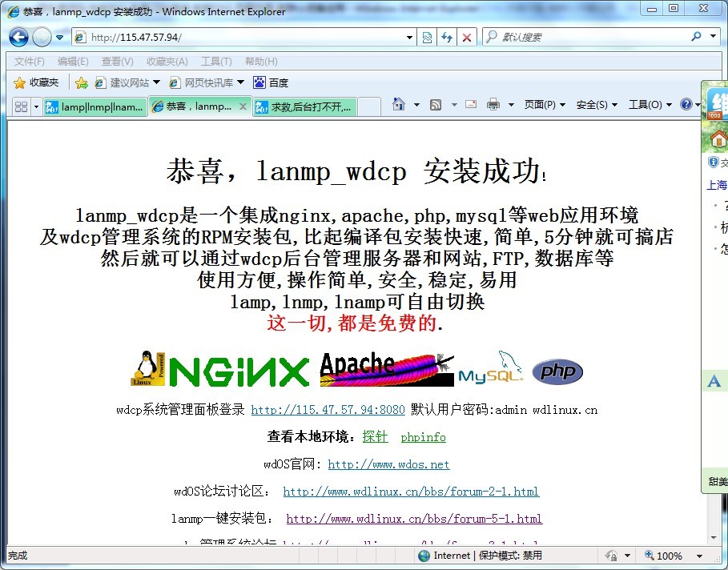Refresh the page with the refresh icon
Screen dimensions: 728x570
coord(447,37)
